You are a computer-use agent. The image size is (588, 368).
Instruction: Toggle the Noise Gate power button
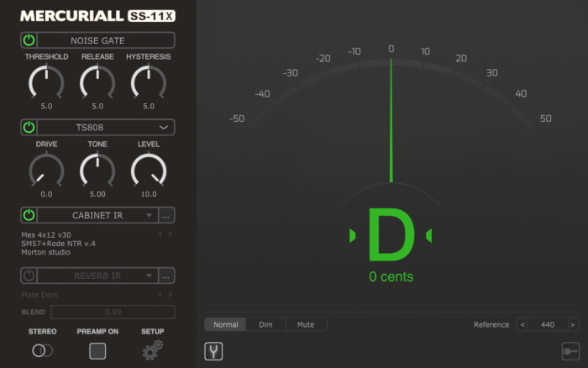(29, 40)
